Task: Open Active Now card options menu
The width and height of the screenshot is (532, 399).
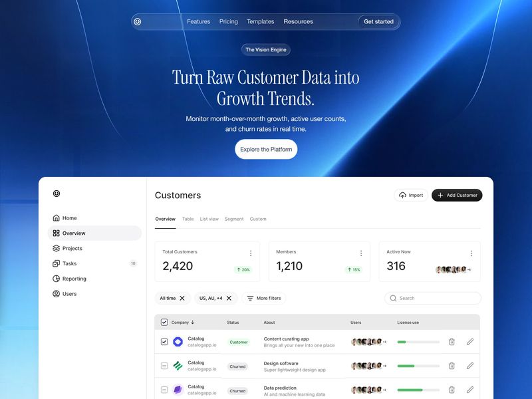Action: [471, 253]
